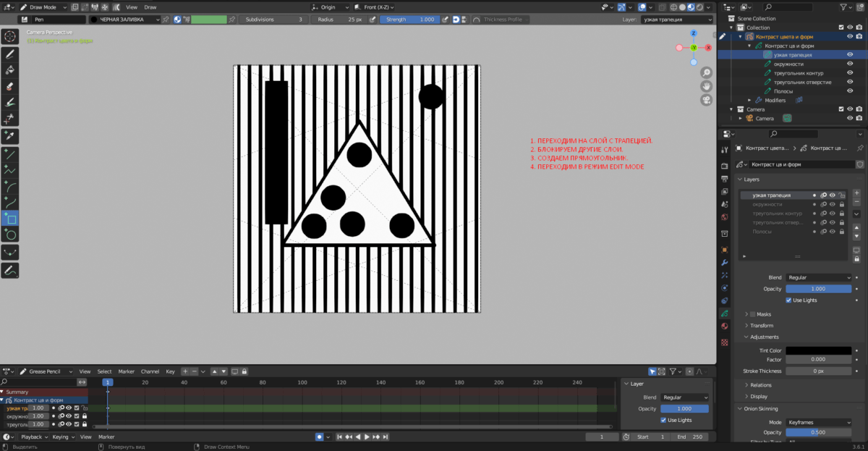Click the Remove layer minus button
Image resolution: width=868 pixels, height=451 pixels.
857,203
